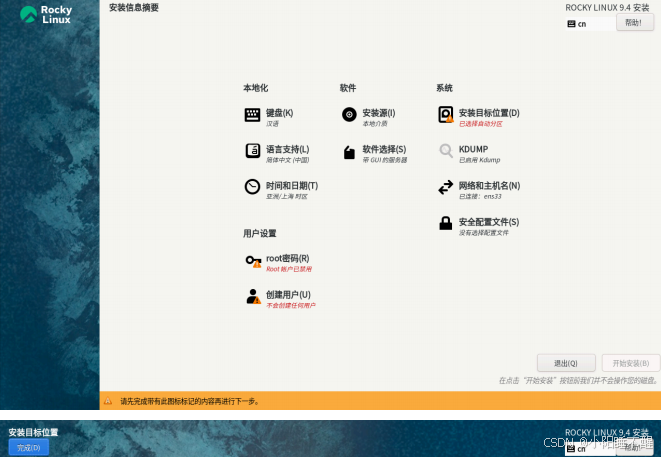The image size is (661, 457).
Task: Click the padlock icon for 安全配置文件(S)
Action: [x=446, y=223]
